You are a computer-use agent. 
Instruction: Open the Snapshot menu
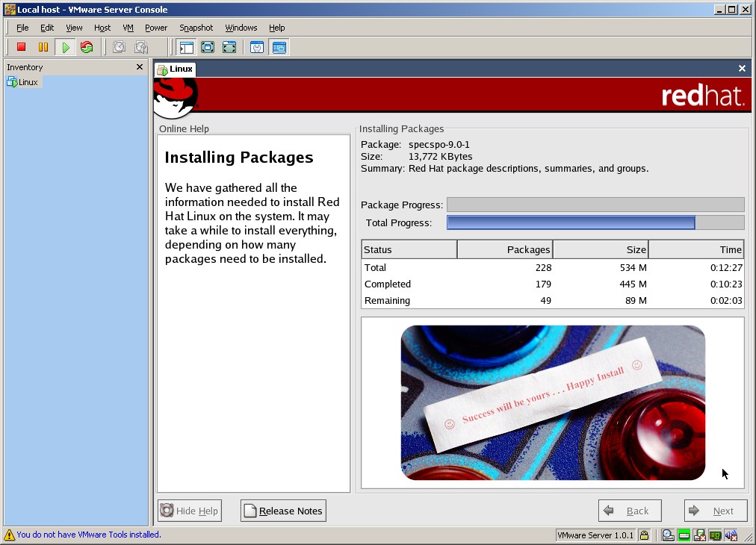point(196,28)
